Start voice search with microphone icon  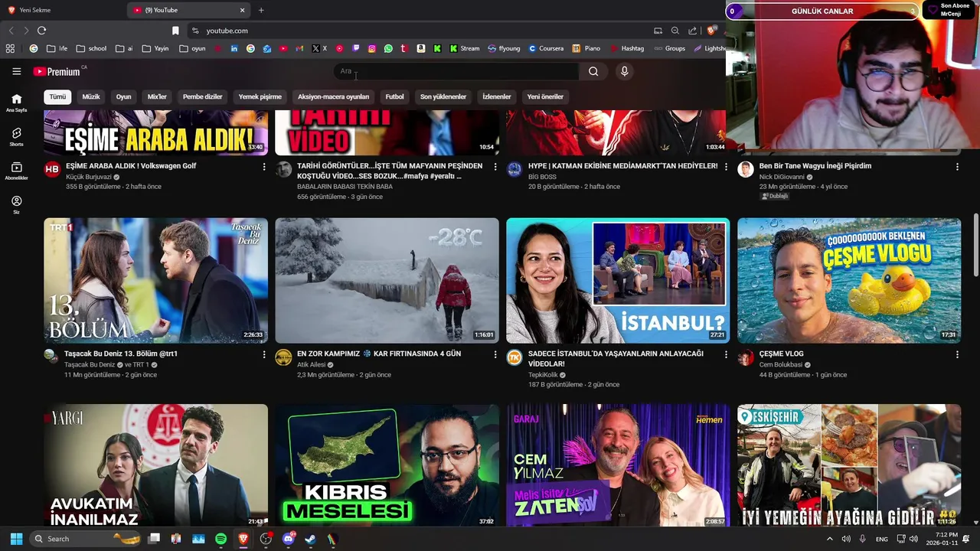pyautogui.click(x=625, y=71)
